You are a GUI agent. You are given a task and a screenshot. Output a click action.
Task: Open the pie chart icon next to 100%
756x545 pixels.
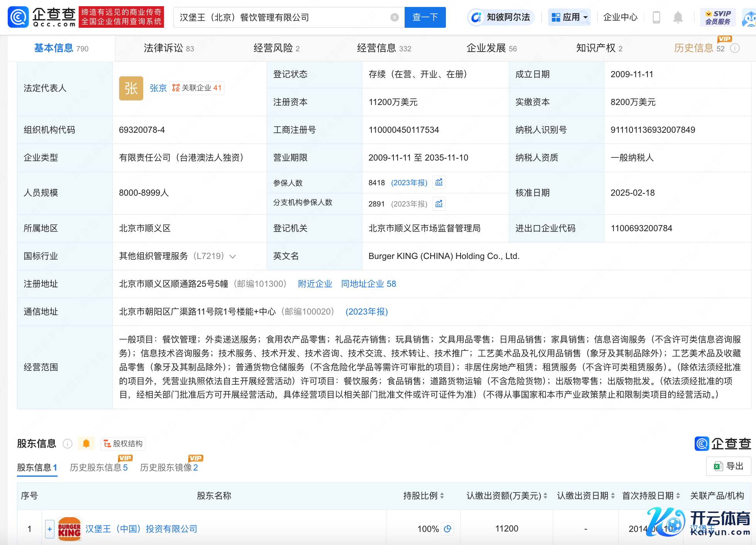447,528
